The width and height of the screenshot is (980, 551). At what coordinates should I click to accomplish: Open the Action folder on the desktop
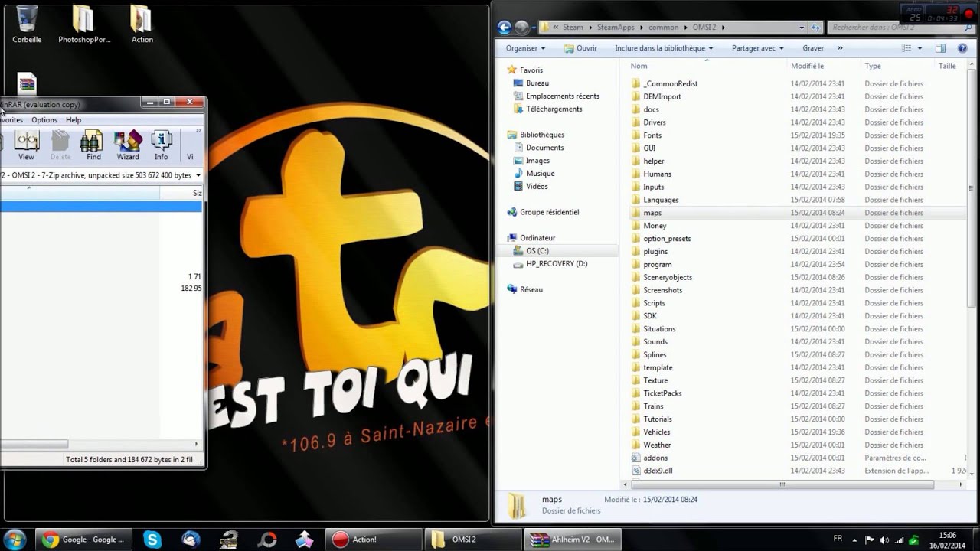[x=142, y=24]
